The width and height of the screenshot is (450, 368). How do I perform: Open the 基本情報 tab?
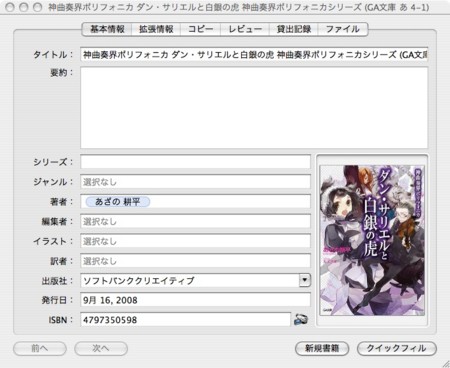click(x=107, y=29)
